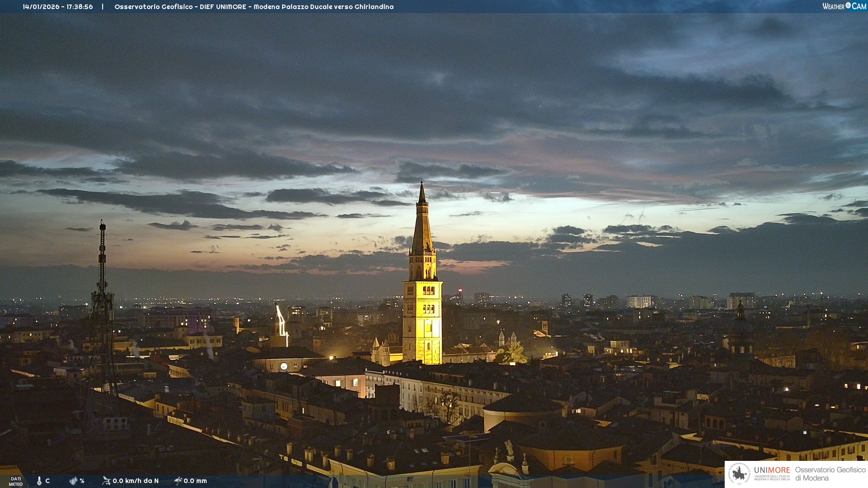Click the humidity percent symbol

[82, 481]
